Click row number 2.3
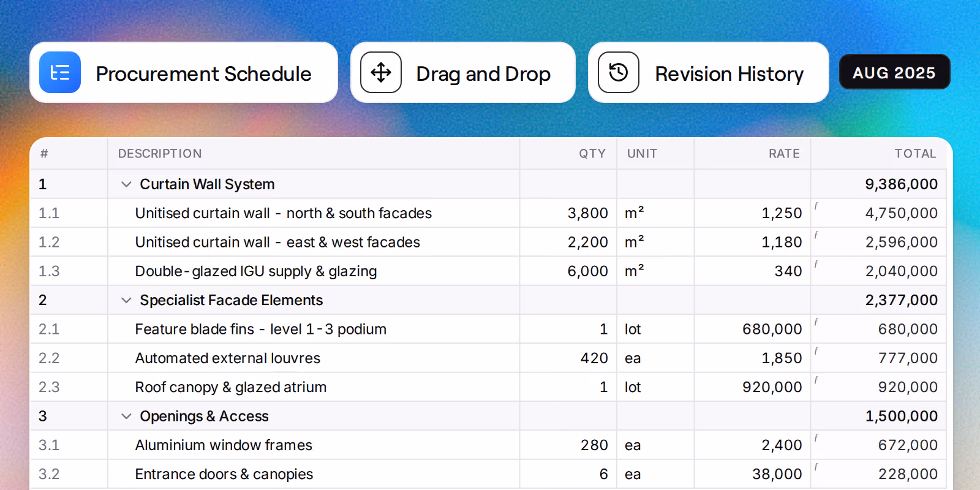980x490 pixels. click(x=49, y=387)
